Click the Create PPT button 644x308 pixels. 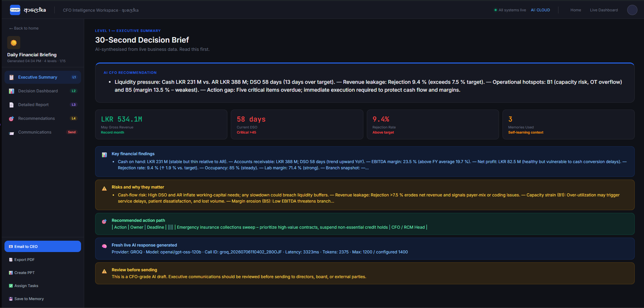pos(43,273)
